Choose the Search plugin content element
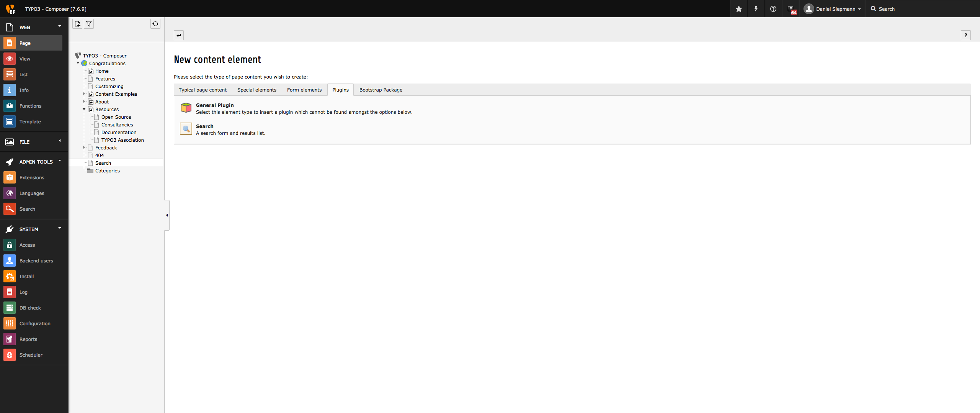 click(204, 126)
